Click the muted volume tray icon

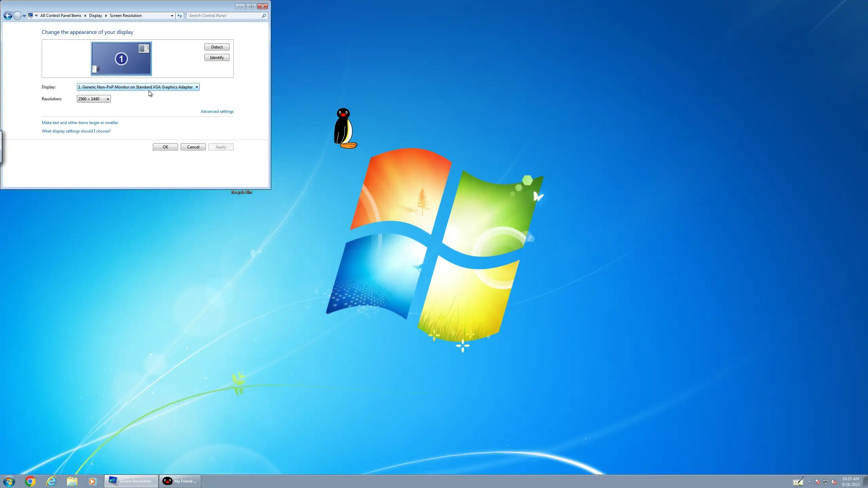(834, 482)
